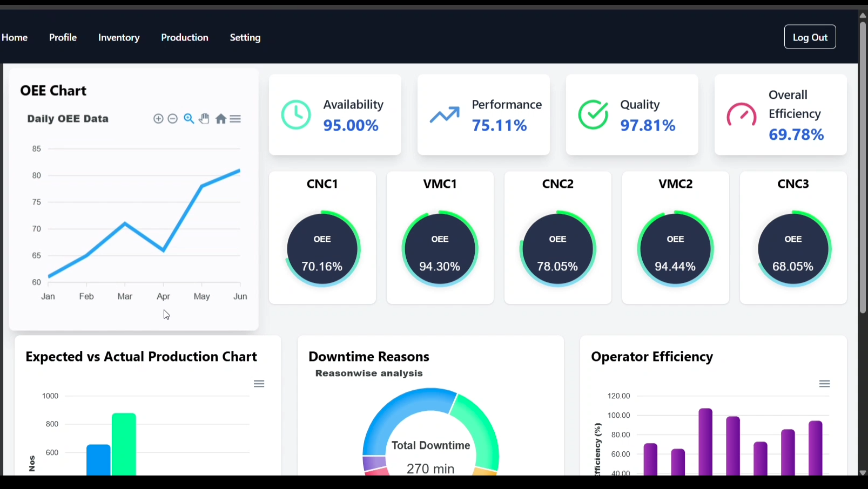Click the Overall Efficiency gauge icon
Screen dimensions: 868x489
tap(742, 115)
